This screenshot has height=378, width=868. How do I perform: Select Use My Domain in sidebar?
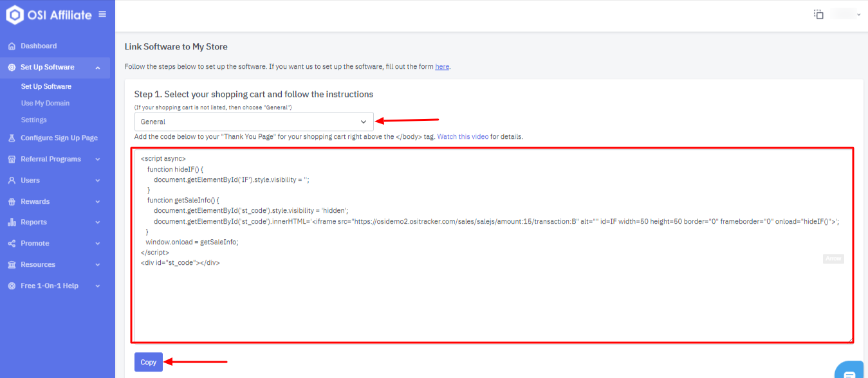coord(45,104)
